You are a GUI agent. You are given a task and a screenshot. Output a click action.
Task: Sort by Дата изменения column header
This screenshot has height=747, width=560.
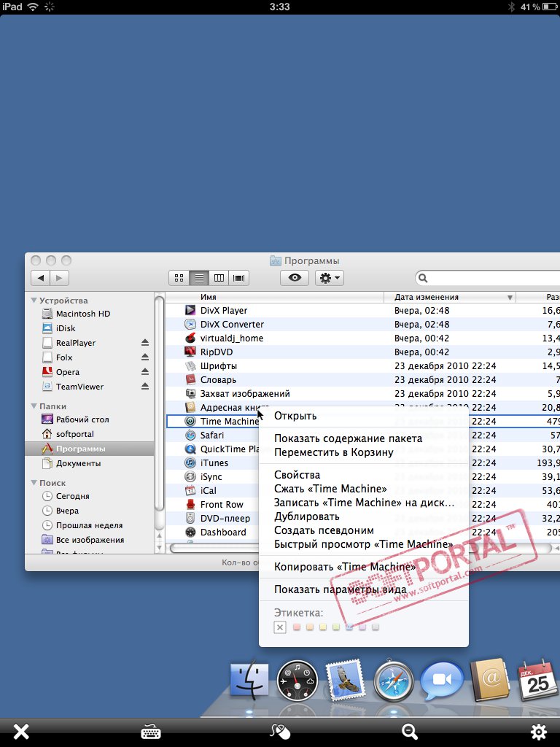449,297
